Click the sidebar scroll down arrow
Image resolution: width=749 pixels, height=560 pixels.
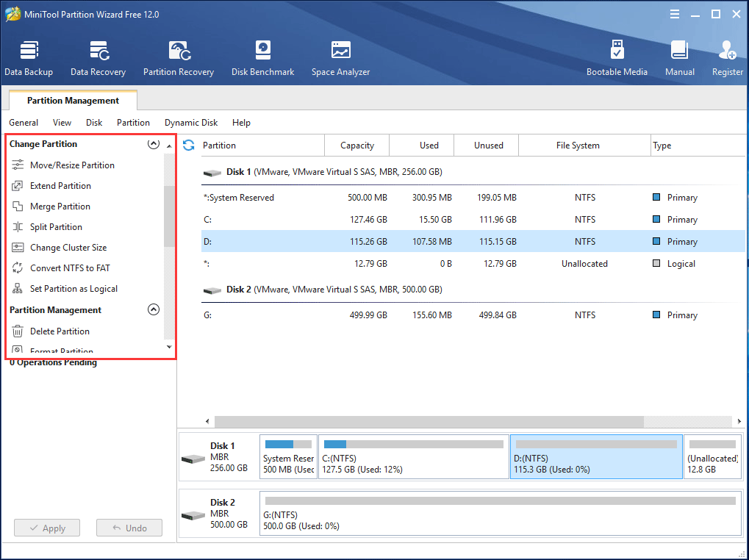pyautogui.click(x=169, y=347)
